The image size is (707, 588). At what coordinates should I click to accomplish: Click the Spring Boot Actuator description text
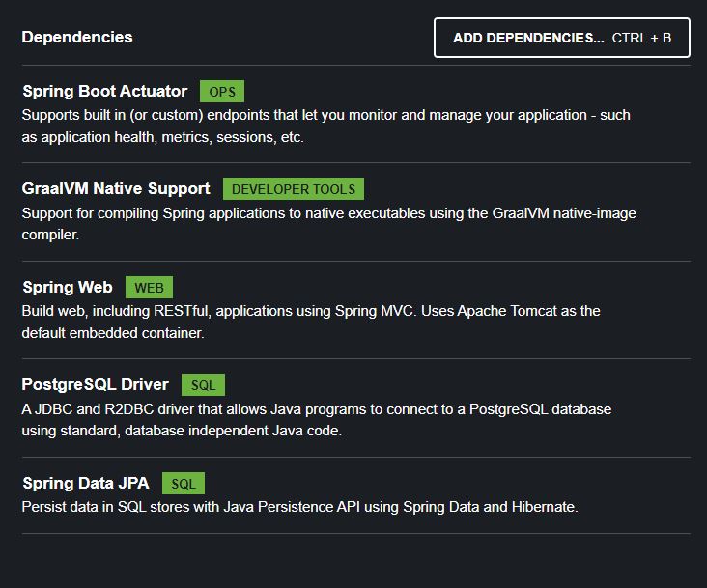tap(326, 126)
